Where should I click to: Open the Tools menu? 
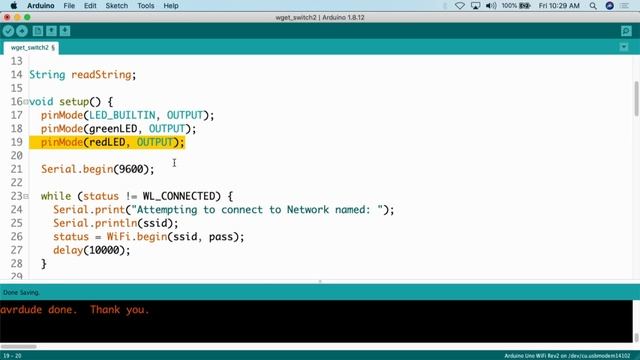[x=145, y=6]
